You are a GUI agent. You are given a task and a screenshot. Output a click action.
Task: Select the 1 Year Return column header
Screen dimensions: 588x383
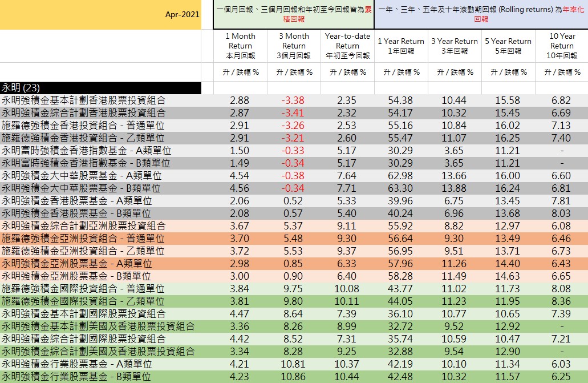click(x=402, y=46)
